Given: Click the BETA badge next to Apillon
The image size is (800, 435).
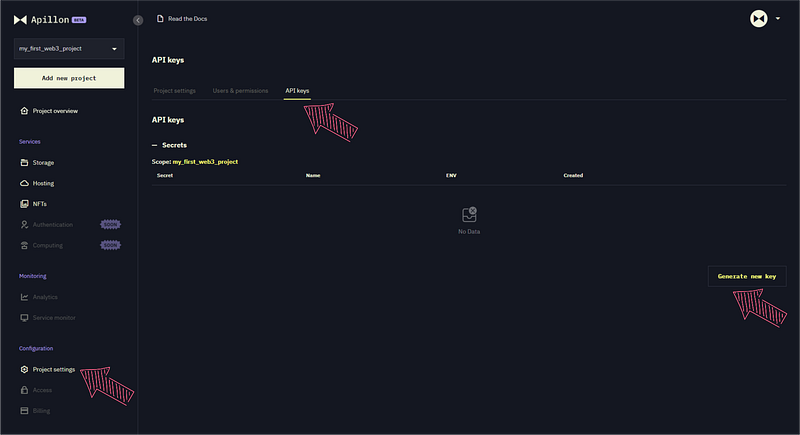Looking at the screenshot, I should [x=79, y=20].
